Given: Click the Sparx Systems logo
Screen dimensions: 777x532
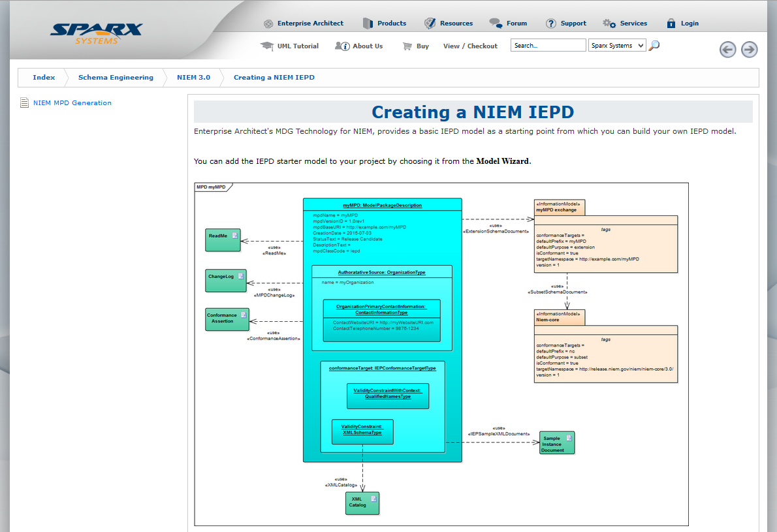Looking at the screenshot, I should pos(96,34).
